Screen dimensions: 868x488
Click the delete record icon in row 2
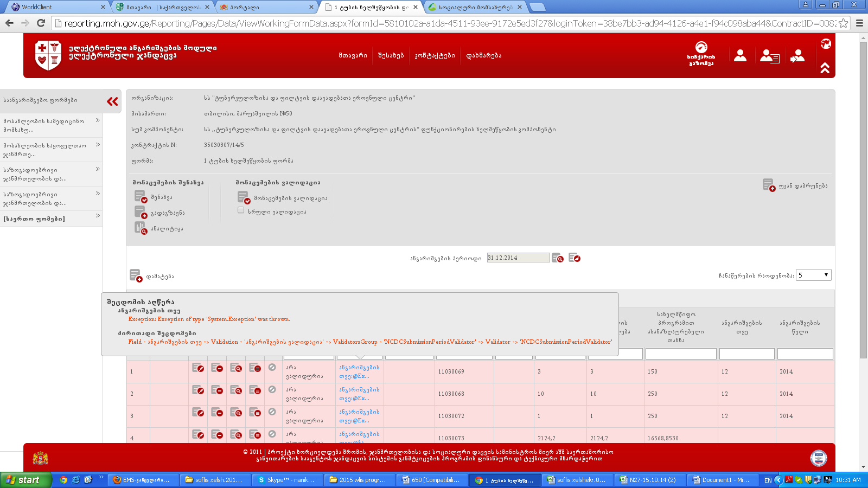(x=217, y=390)
